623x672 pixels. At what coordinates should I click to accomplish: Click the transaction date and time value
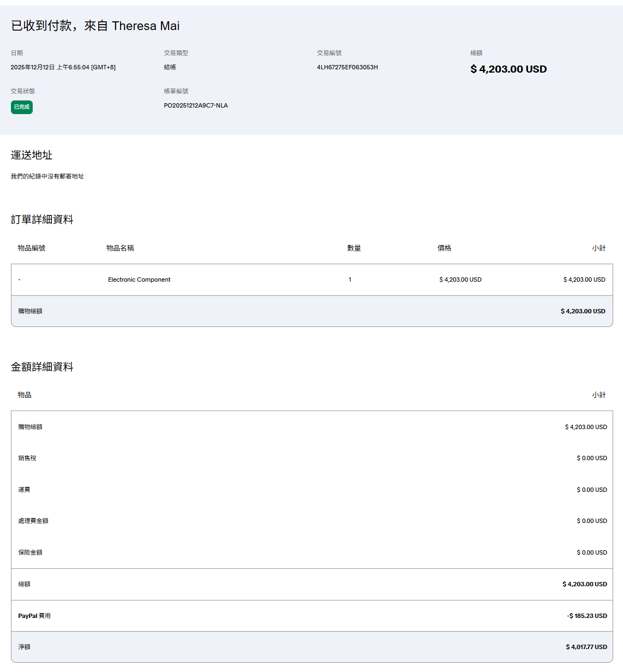[63, 67]
